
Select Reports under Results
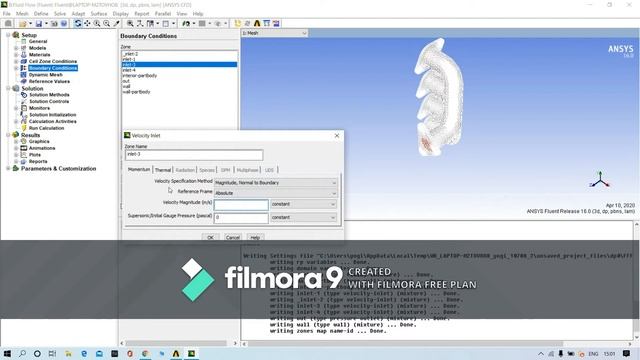coord(38,161)
